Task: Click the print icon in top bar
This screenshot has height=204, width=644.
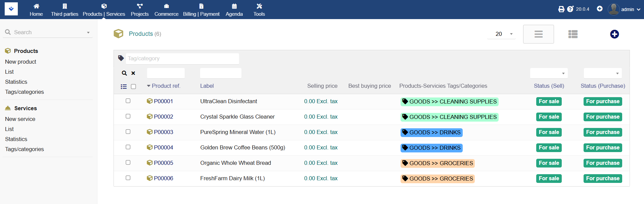Action: tap(561, 9)
